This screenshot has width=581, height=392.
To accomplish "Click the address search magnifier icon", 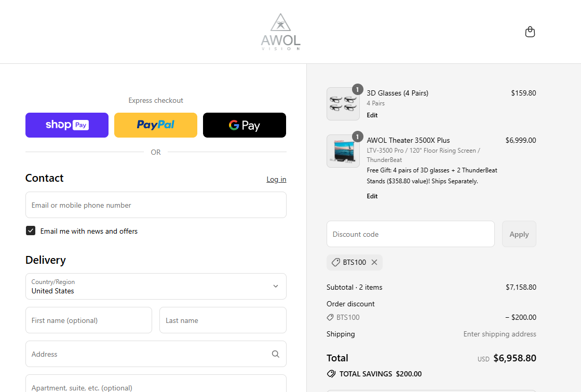I will click(x=275, y=354).
